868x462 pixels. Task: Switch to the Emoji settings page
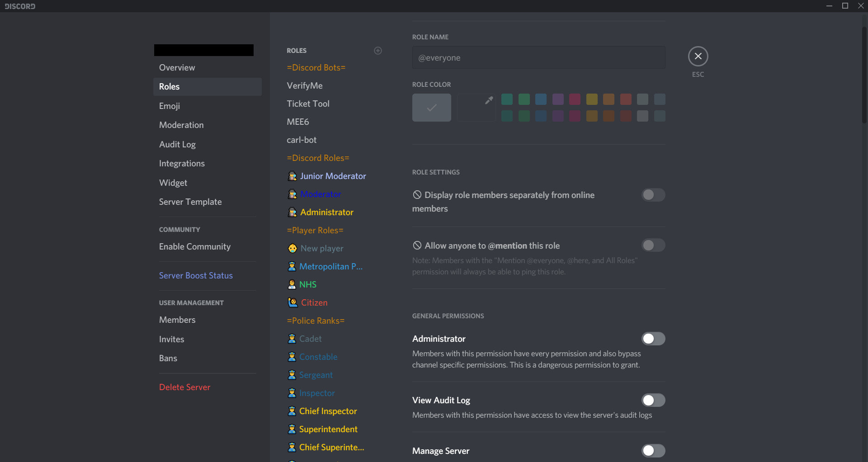pyautogui.click(x=170, y=106)
